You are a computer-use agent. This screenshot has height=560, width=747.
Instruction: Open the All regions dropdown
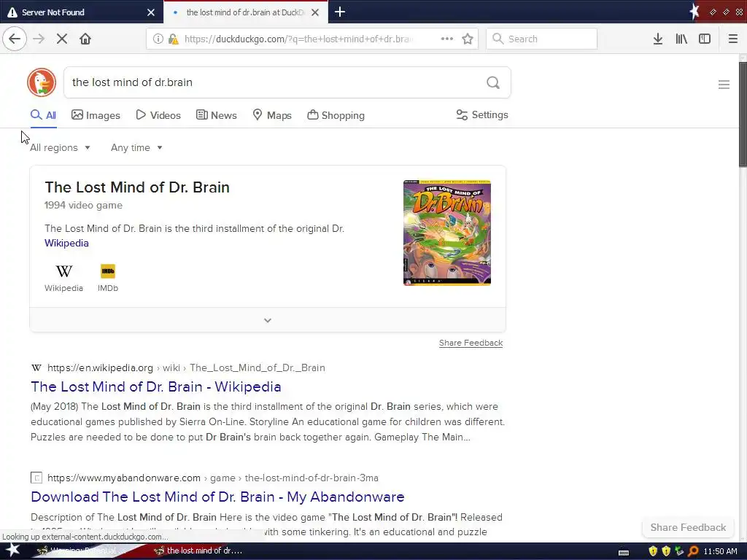click(x=60, y=147)
